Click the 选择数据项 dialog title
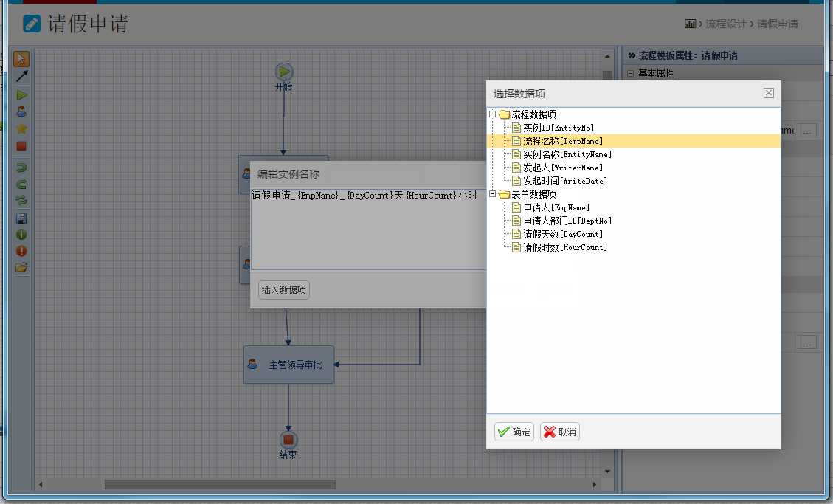833x504 pixels. click(519, 94)
